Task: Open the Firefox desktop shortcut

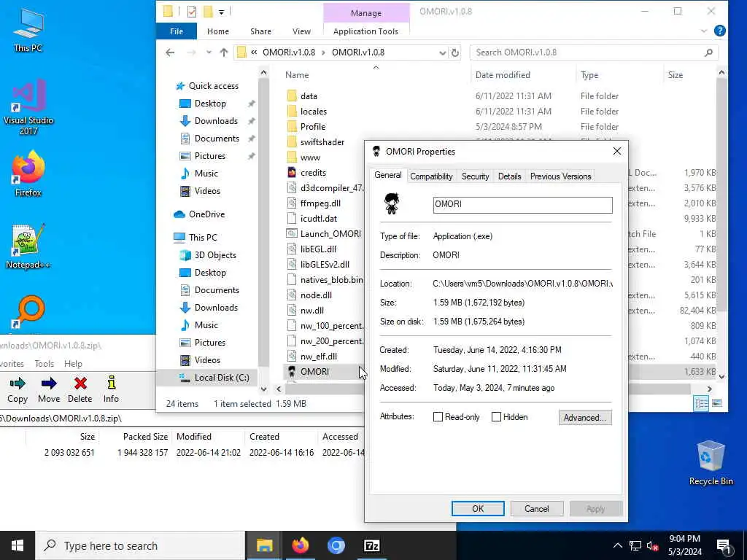Action: coord(28,174)
